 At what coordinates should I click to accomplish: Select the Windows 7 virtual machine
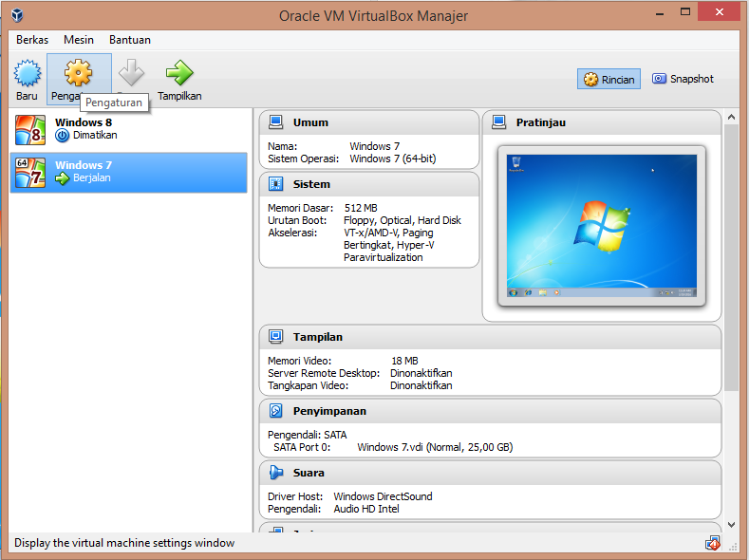[128, 173]
